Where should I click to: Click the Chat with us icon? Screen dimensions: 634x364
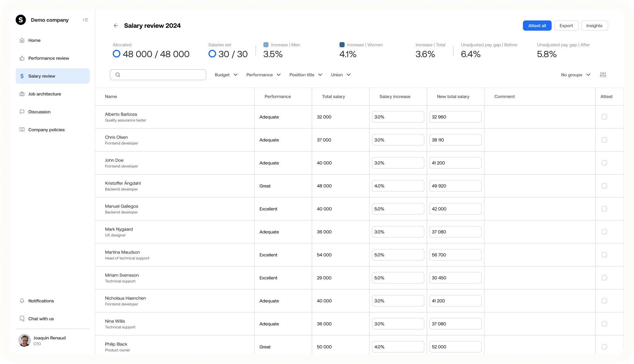click(22, 319)
